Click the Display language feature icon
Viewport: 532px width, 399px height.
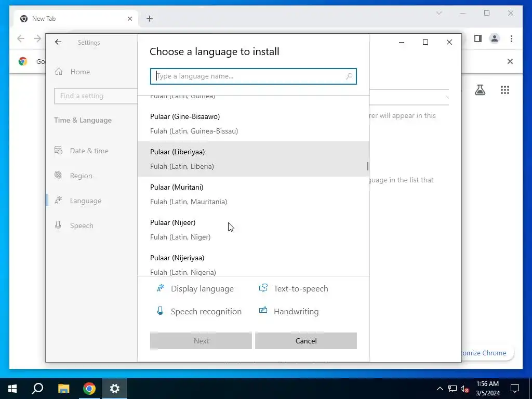point(161,288)
